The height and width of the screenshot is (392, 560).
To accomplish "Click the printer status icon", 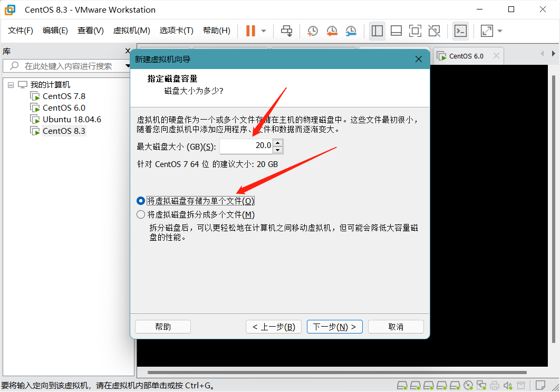I will (495, 386).
